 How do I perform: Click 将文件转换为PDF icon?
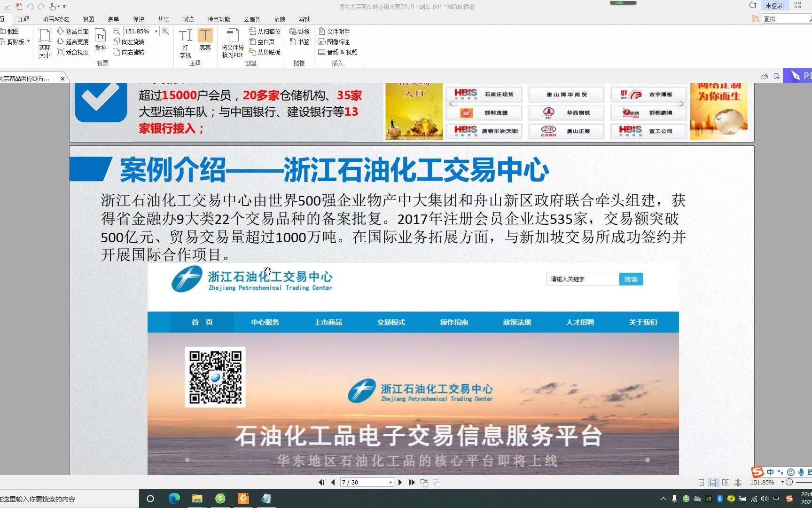232,42
